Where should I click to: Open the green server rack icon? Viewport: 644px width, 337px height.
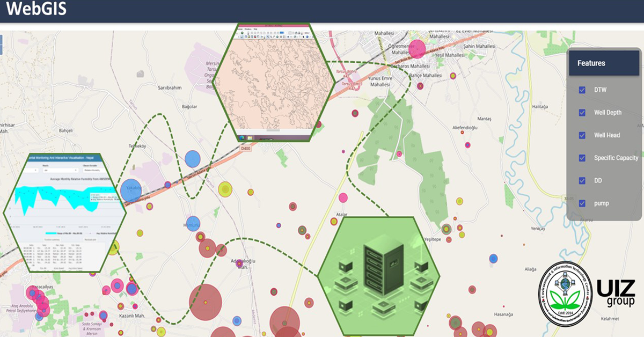[x=378, y=275]
